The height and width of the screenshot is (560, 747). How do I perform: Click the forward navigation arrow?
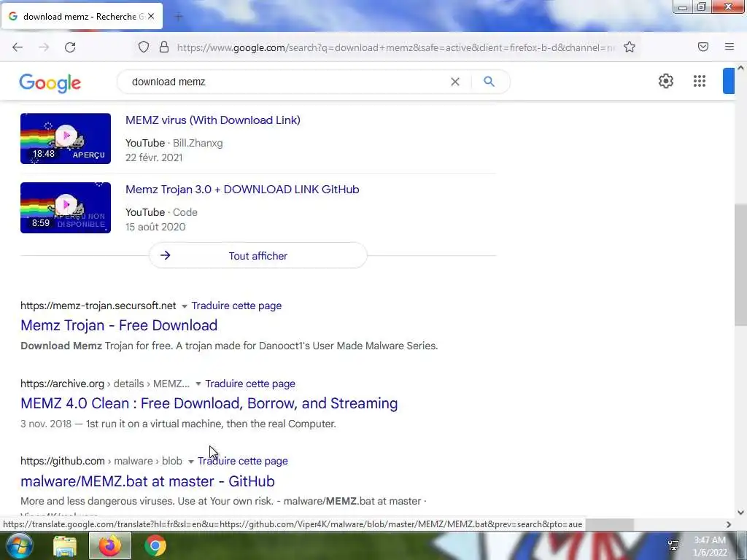(x=44, y=47)
